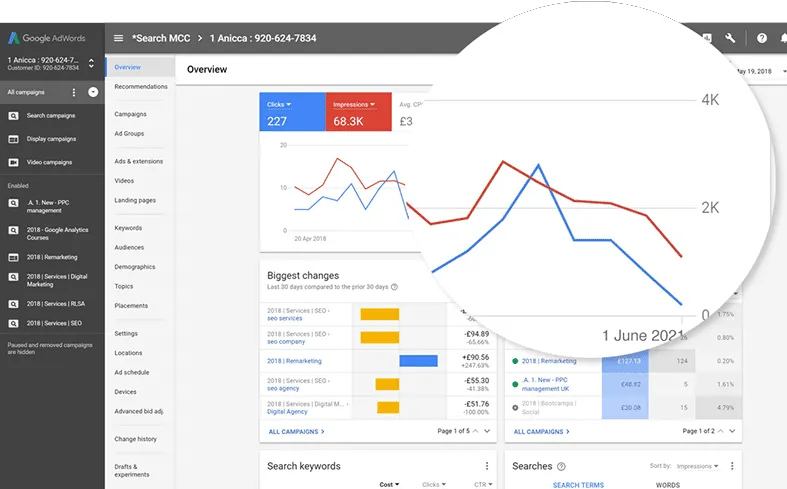Open three-dot menu beside All campaigns

[74, 92]
